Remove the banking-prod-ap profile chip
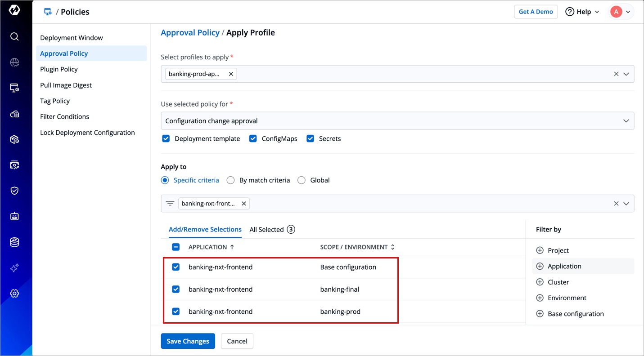 pos(231,74)
